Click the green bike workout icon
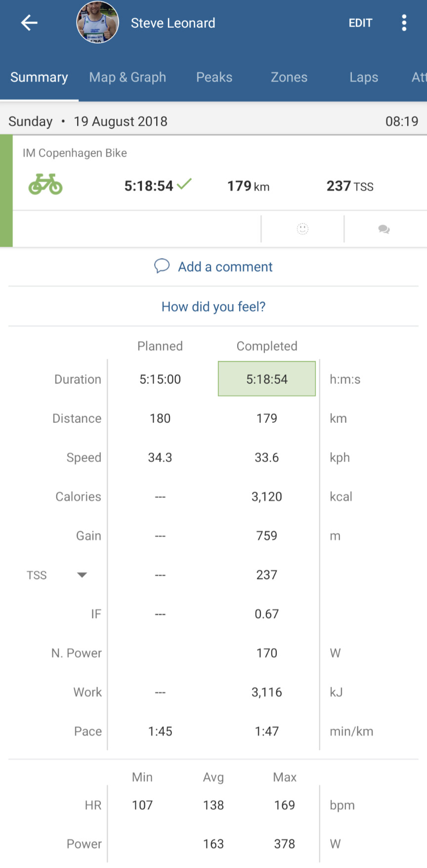The width and height of the screenshot is (427, 868). 45,184
